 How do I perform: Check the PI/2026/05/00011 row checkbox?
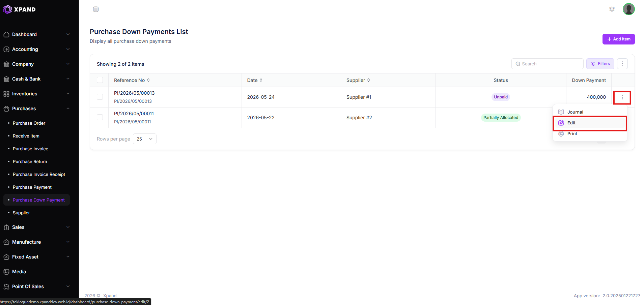pyautogui.click(x=100, y=117)
